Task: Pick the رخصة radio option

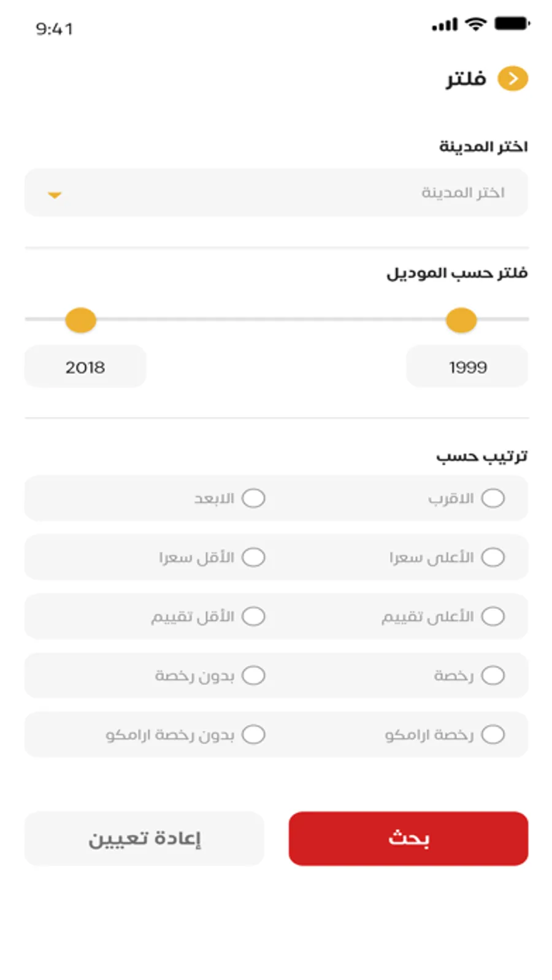Action: pos(493,675)
